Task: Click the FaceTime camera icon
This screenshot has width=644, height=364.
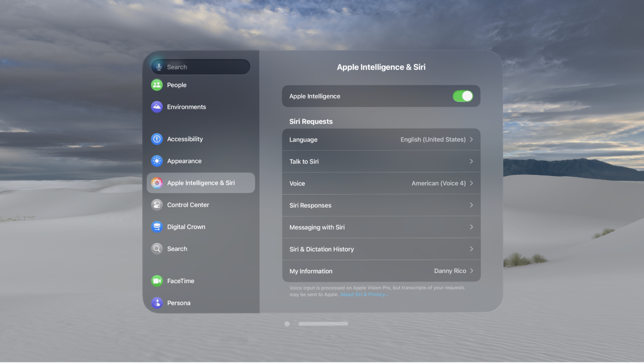Action: point(157,281)
